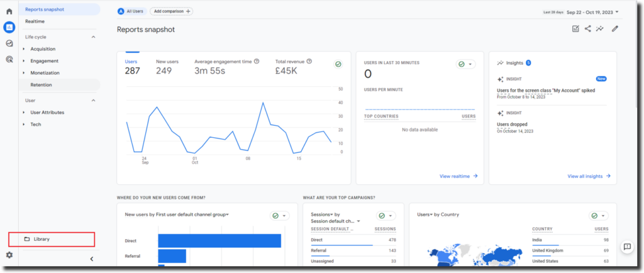Image resolution: width=644 pixels, height=273 pixels.
Task: Select Realtime in the navigation
Action: tap(35, 21)
